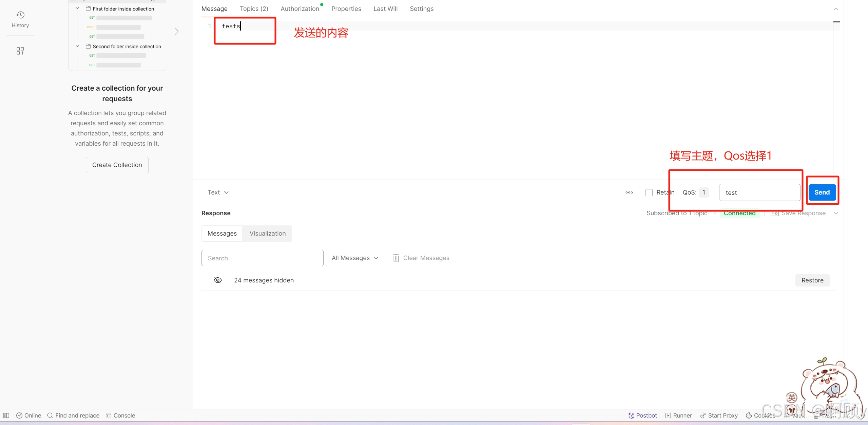Open the Runner from status bar

click(678, 415)
